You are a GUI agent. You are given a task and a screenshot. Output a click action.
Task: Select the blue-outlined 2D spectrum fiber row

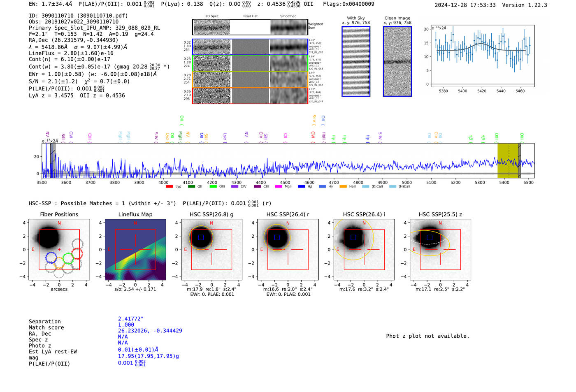click(250, 47)
